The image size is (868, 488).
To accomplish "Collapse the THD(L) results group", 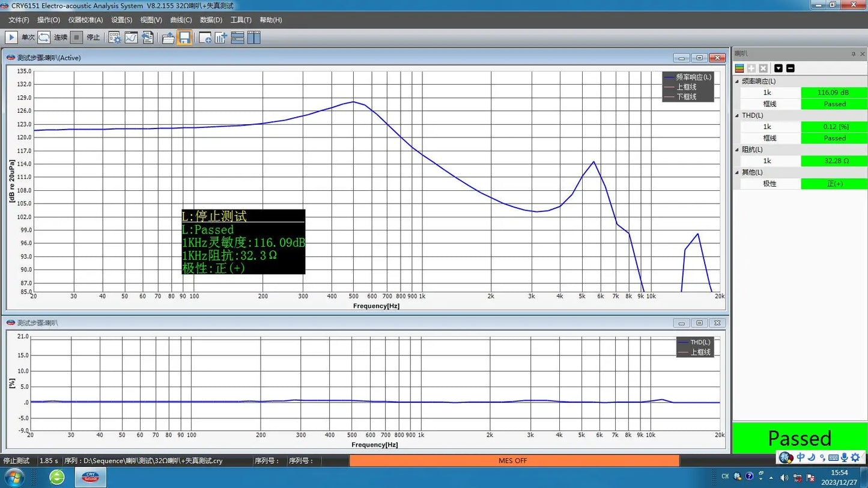I will click(x=737, y=115).
